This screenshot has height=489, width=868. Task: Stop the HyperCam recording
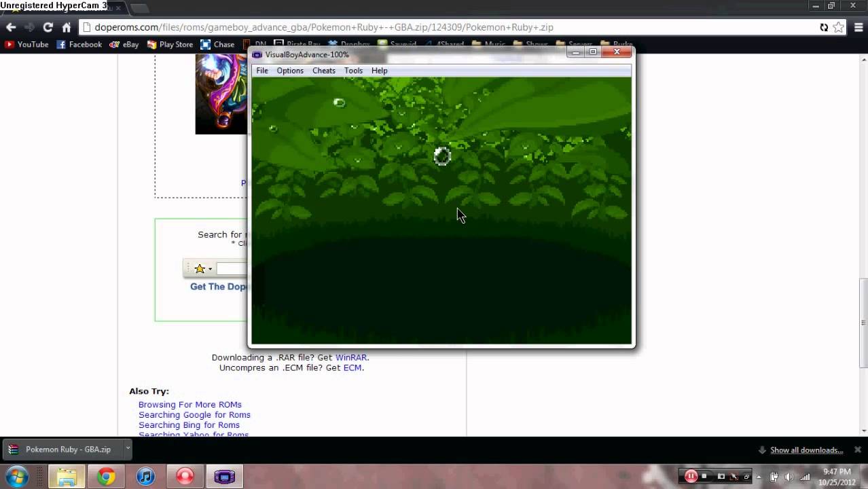tap(704, 476)
